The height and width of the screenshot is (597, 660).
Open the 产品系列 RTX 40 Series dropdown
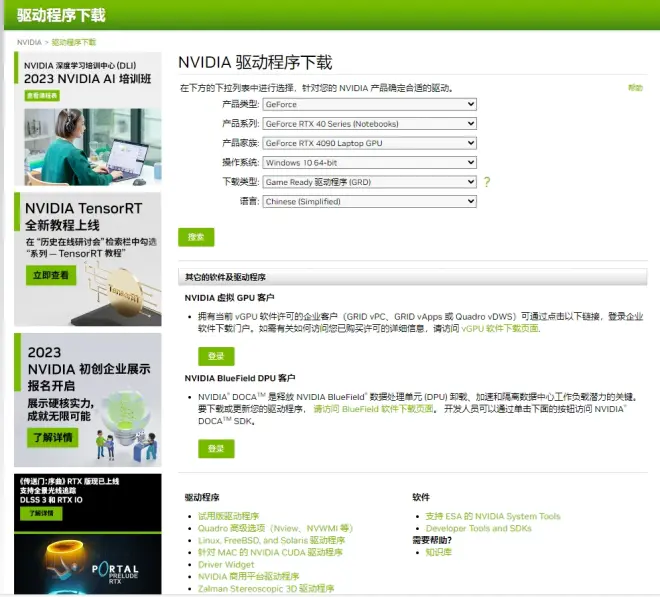(369, 124)
